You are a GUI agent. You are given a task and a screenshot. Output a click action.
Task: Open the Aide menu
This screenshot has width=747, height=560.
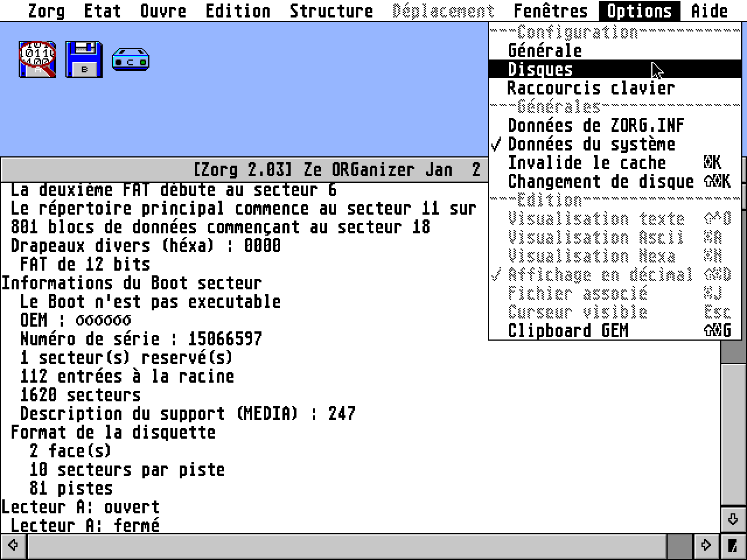coord(710,10)
